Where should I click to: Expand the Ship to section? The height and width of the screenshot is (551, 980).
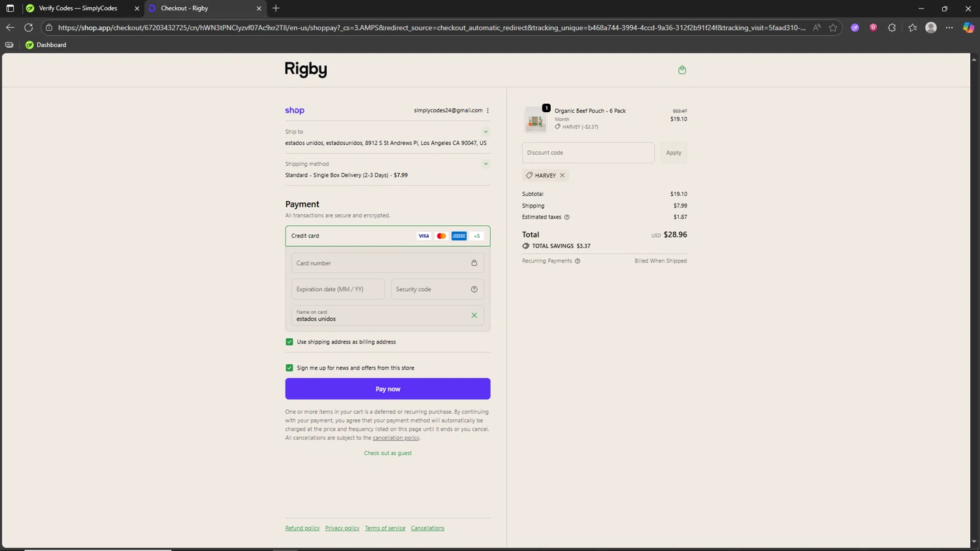tap(485, 132)
